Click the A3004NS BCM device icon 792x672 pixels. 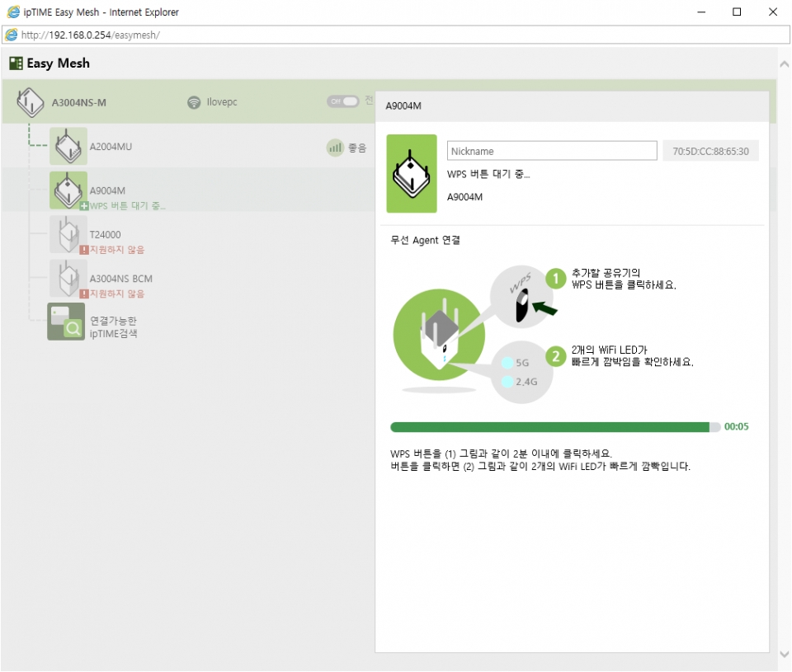[68, 279]
